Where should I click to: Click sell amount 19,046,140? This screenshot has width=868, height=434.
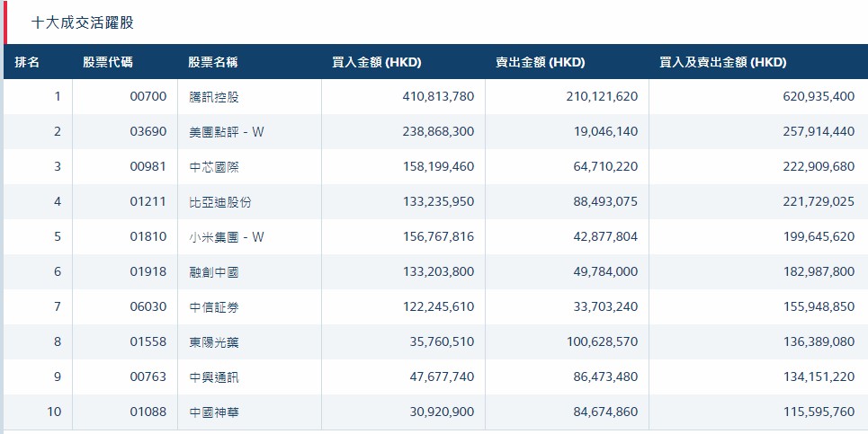click(x=605, y=131)
